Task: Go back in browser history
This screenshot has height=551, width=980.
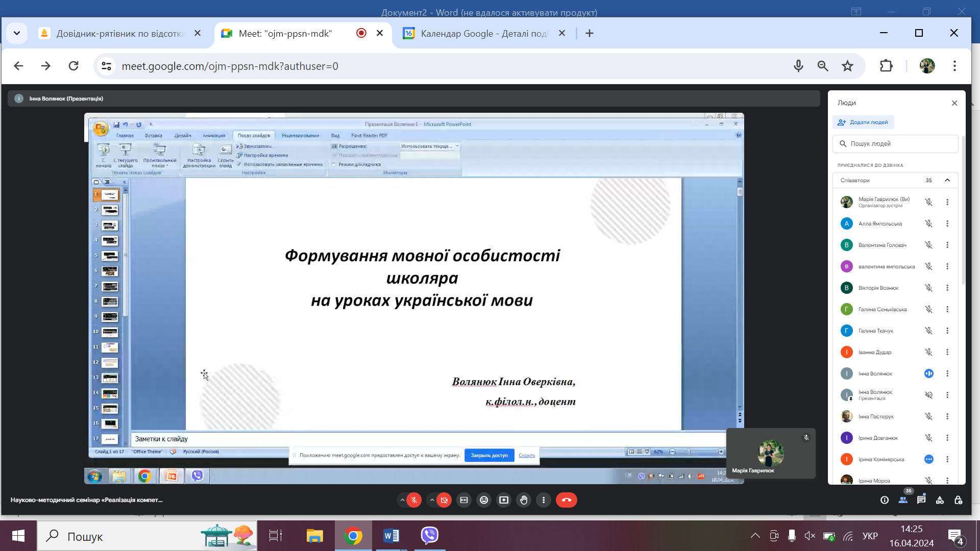Action: pyautogui.click(x=18, y=66)
